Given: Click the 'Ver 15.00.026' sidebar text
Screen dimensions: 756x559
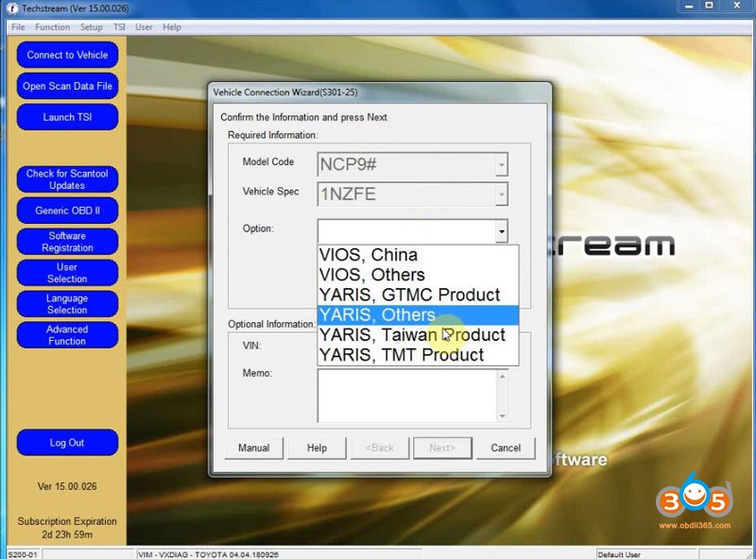Looking at the screenshot, I should tap(67, 486).
